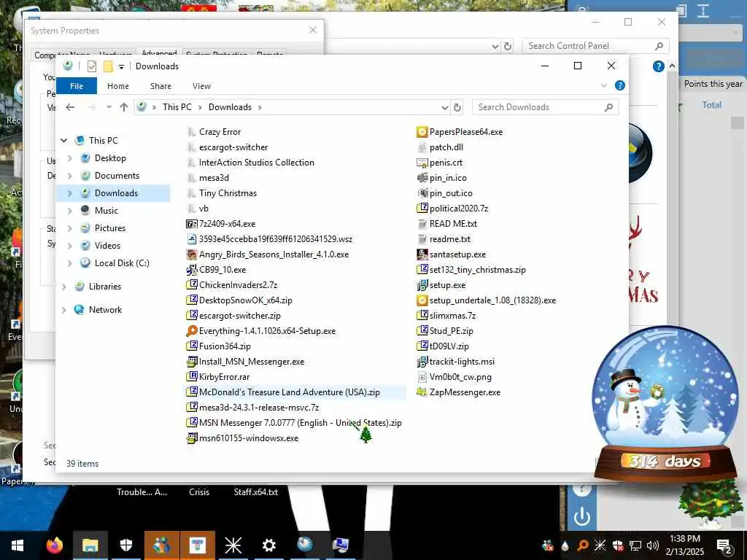This screenshot has width=747, height=560.
Task: Switch to the Home ribbon tab
Action: coord(118,86)
